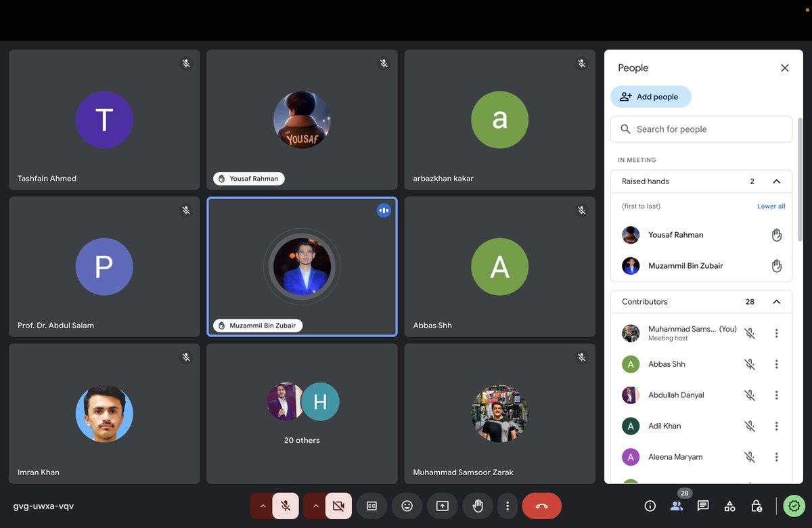Turn on closed captions
This screenshot has height=528, width=812.
(x=371, y=506)
